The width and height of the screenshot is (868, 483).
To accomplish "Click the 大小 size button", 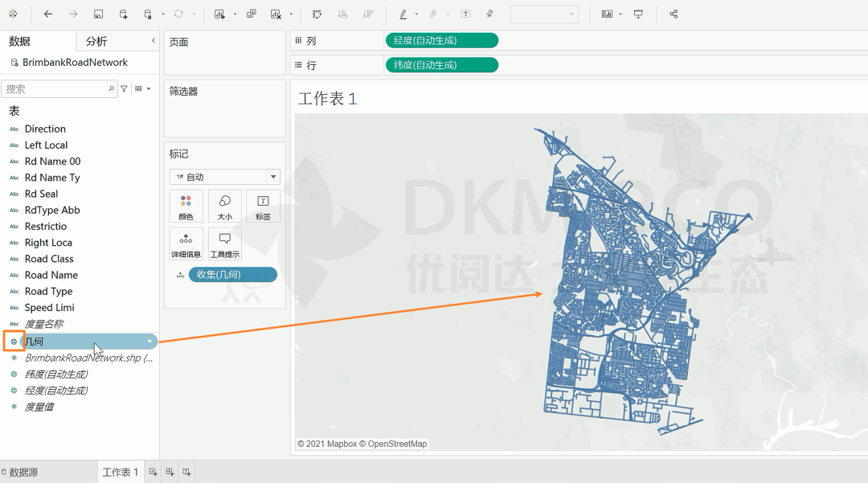I will [x=225, y=206].
